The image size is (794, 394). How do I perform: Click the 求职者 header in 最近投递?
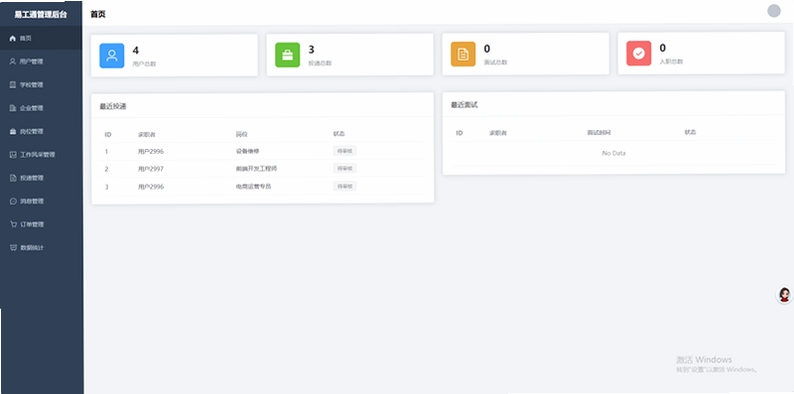(147, 135)
